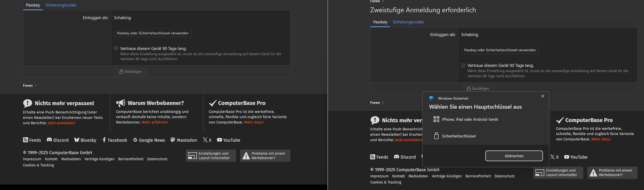Screen dimensions: 644x190
Task: Click Abbrechen in Windows-Sicherheit dialog
Action: tap(514, 156)
